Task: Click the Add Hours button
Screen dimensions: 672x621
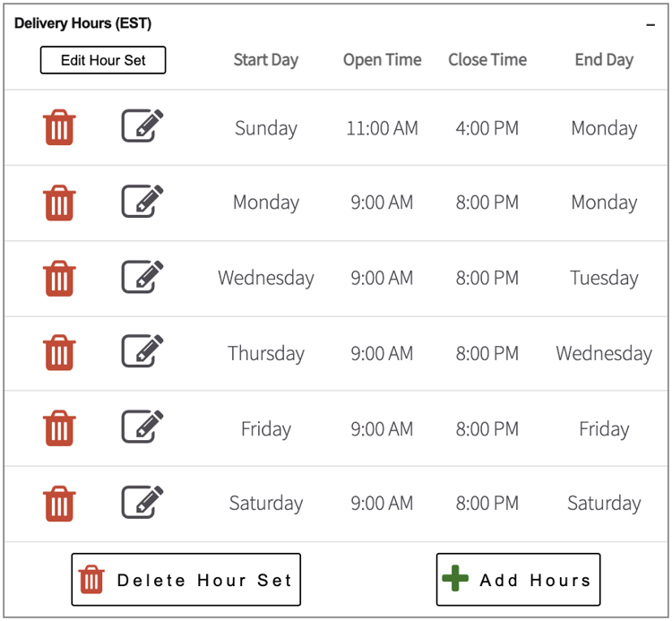Action: (518, 580)
